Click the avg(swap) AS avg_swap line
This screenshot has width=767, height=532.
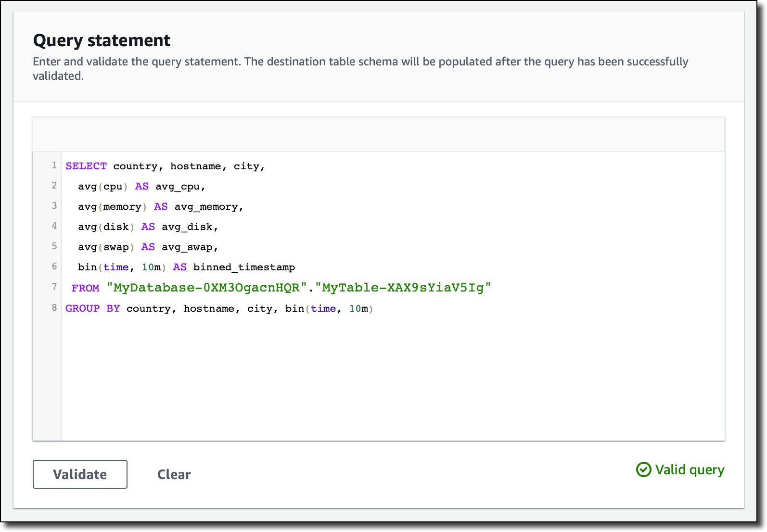[x=148, y=247]
